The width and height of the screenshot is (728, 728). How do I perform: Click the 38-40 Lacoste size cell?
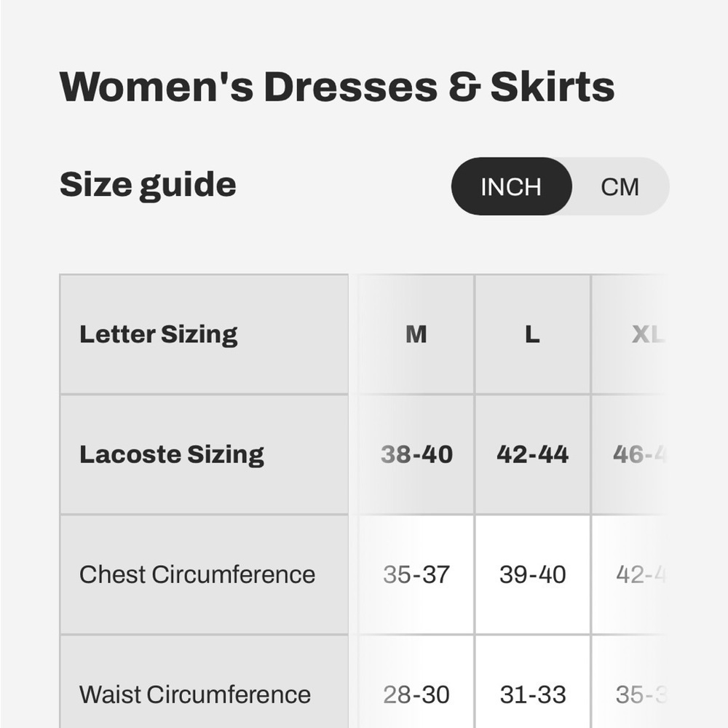click(x=416, y=454)
